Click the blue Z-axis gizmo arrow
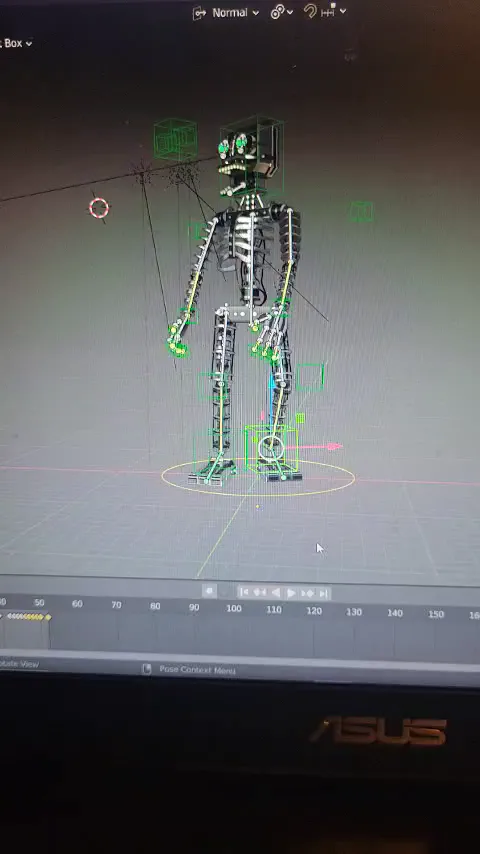The width and height of the screenshot is (480, 854). tap(272, 381)
